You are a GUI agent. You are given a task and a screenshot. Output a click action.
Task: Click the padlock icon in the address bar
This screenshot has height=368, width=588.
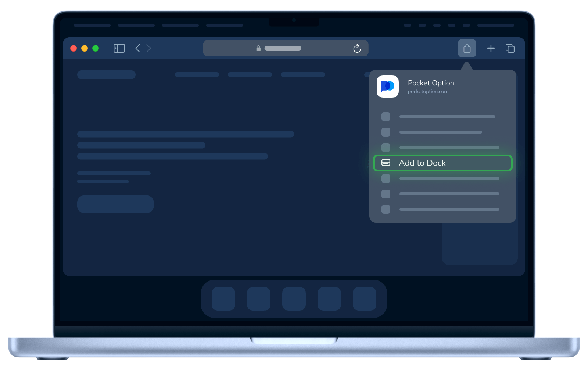pos(258,48)
